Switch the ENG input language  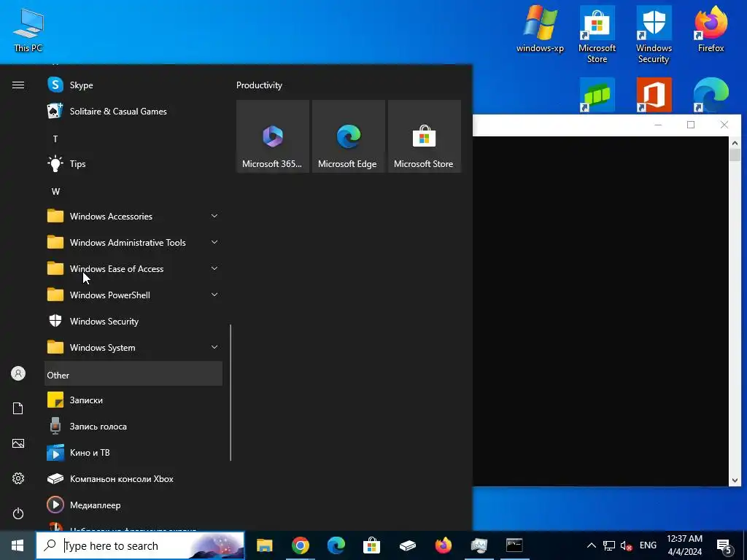pyautogui.click(x=648, y=545)
